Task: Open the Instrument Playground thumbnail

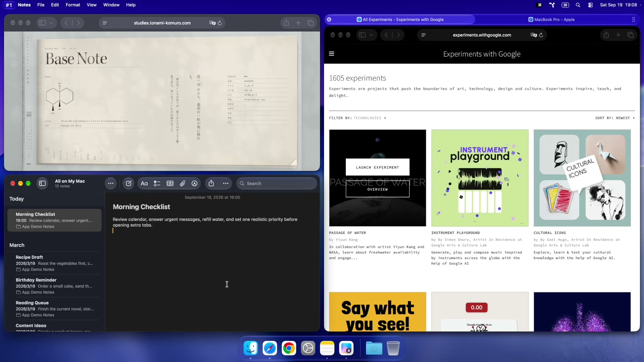Action: [480, 178]
